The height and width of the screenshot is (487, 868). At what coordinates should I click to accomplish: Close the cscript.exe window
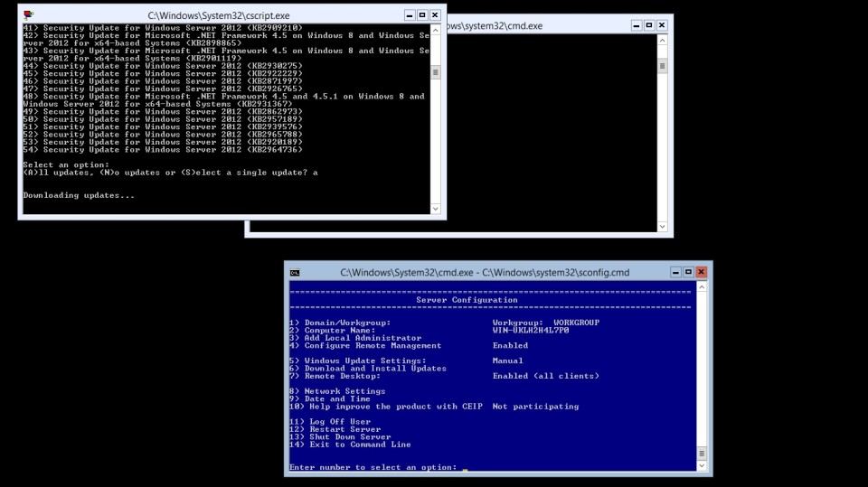pos(435,15)
